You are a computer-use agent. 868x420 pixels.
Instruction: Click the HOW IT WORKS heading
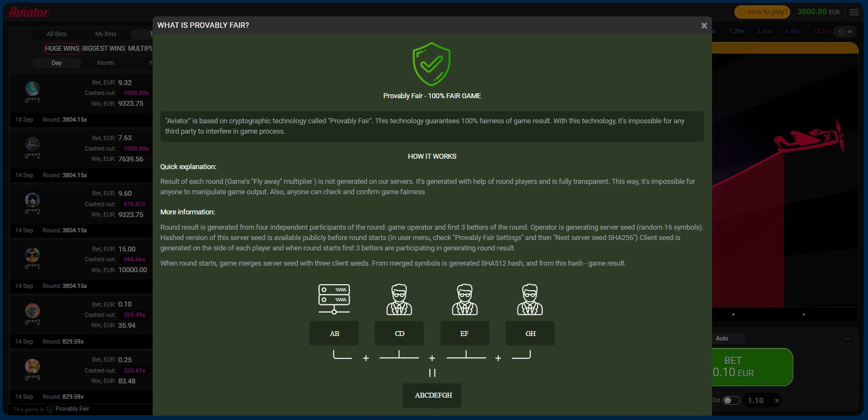(432, 157)
